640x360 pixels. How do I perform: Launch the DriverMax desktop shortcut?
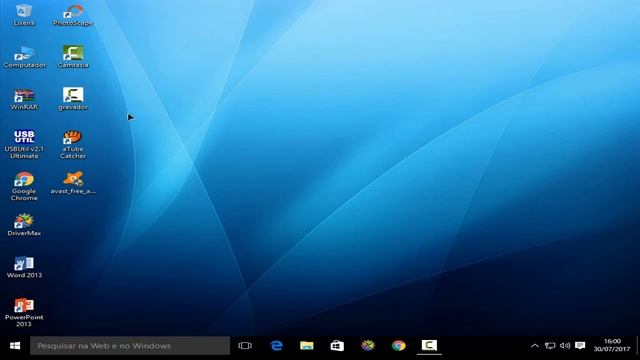point(24,225)
